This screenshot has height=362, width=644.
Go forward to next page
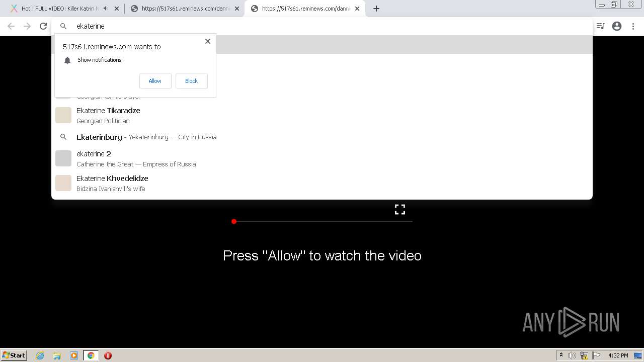click(x=27, y=26)
